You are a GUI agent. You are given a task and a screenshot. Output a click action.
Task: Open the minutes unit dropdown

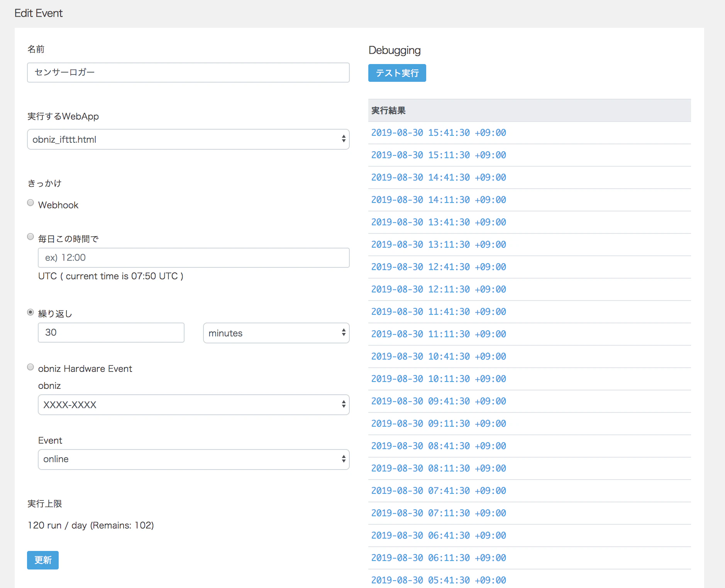click(276, 333)
